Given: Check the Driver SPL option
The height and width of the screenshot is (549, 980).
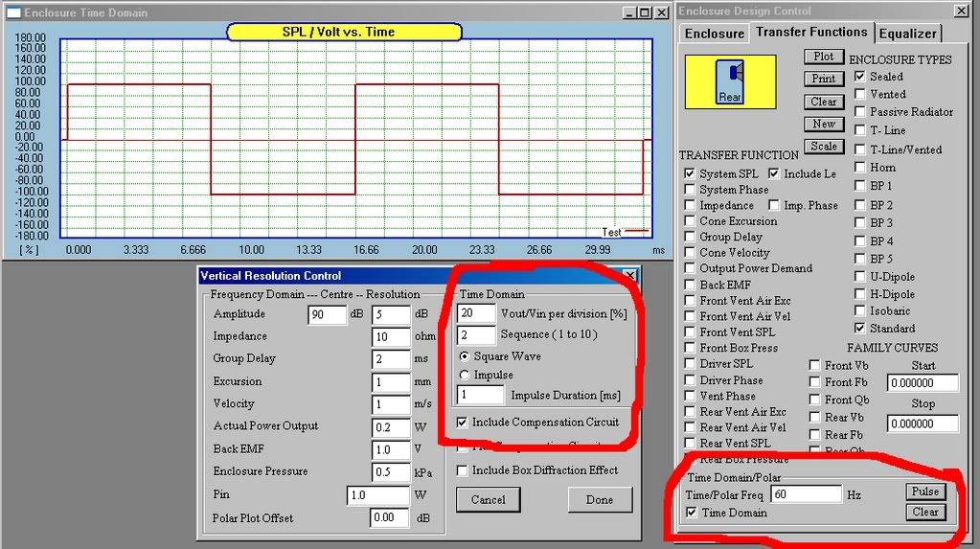Looking at the screenshot, I should [690, 363].
